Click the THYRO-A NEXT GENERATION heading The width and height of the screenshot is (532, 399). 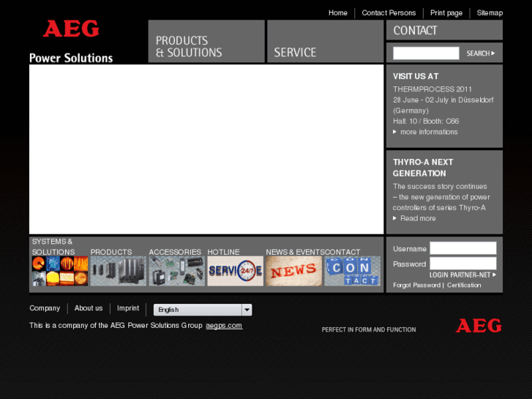423,168
